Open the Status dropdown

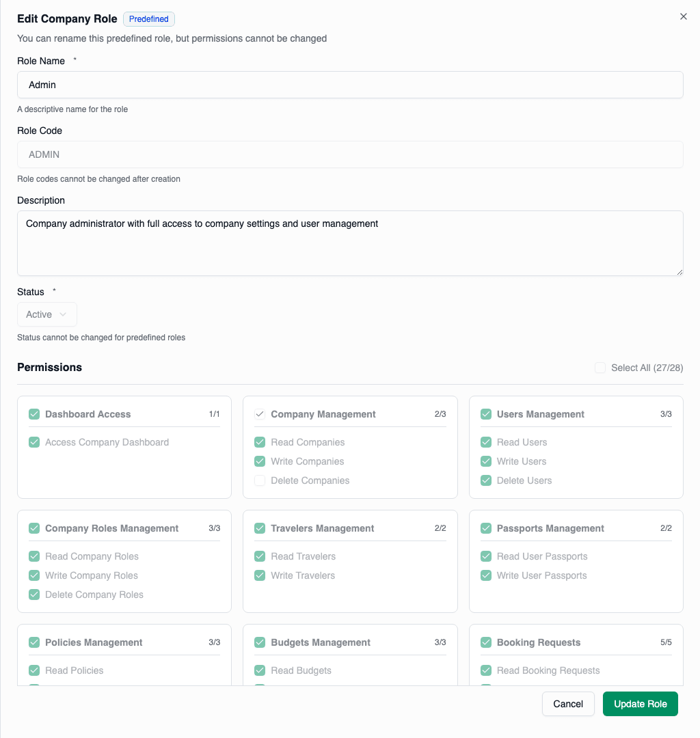pyautogui.click(x=46, y=314)
